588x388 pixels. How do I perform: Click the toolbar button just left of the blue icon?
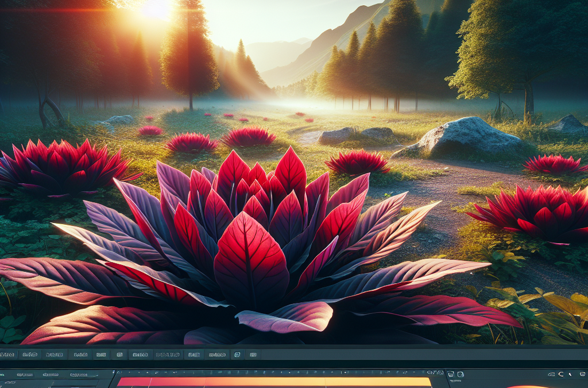(217, 355)
